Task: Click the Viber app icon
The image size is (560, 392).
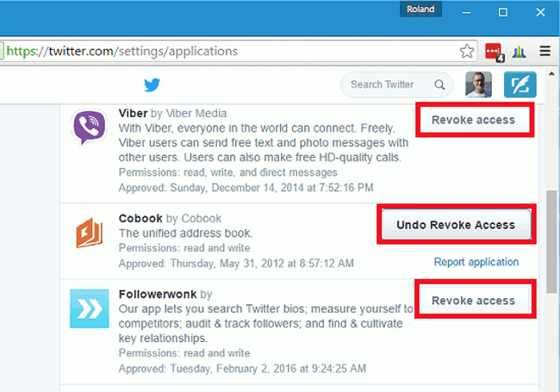Action: click(x=89, y=129)
